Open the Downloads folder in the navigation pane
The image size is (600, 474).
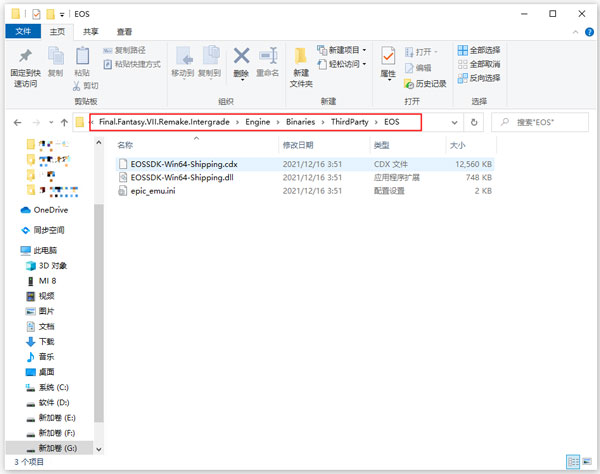pos(40,342)
